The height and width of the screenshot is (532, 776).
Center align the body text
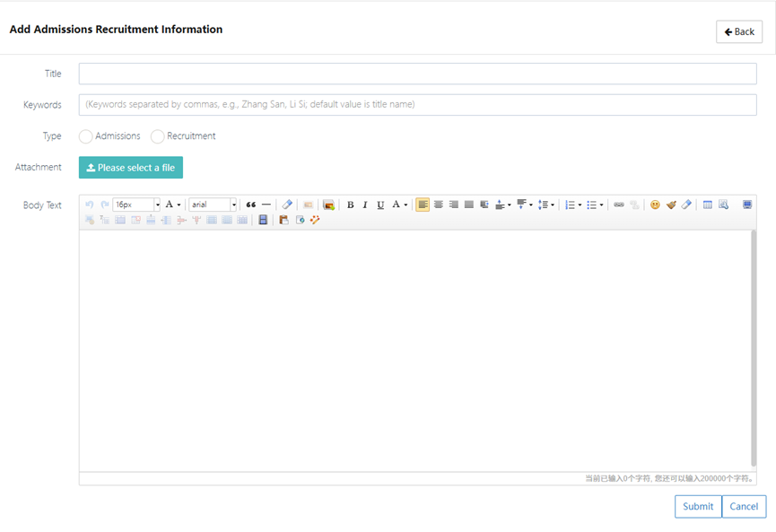(x=438, y=205)
